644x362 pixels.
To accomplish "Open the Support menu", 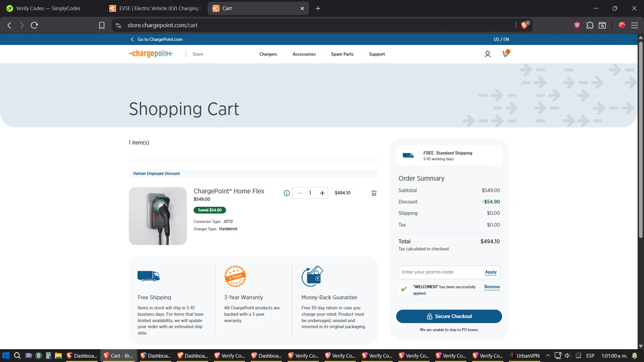I will pyautogui.click(x=377, y=54).
